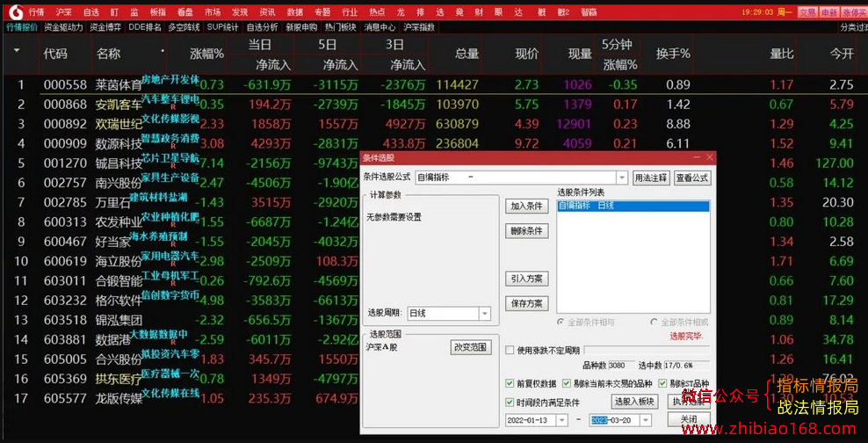Open the 行业 menu
Viewport: 868px width, 443px height.
[350, 11]
